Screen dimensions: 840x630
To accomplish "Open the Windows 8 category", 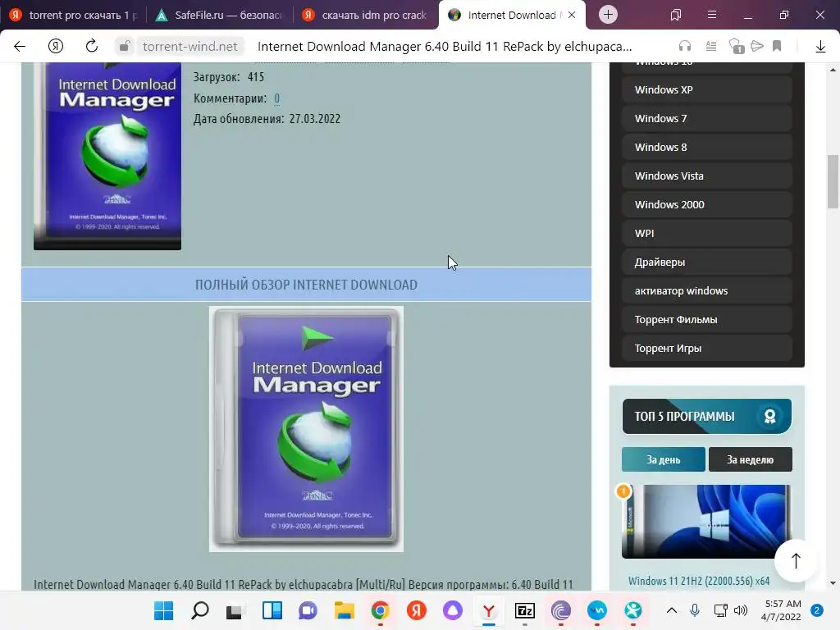I will [x=706, y=148].
